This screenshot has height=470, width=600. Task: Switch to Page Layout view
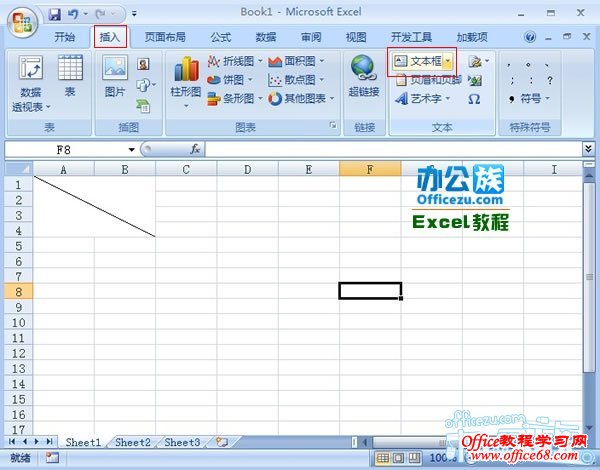click(x=398, y=458)
